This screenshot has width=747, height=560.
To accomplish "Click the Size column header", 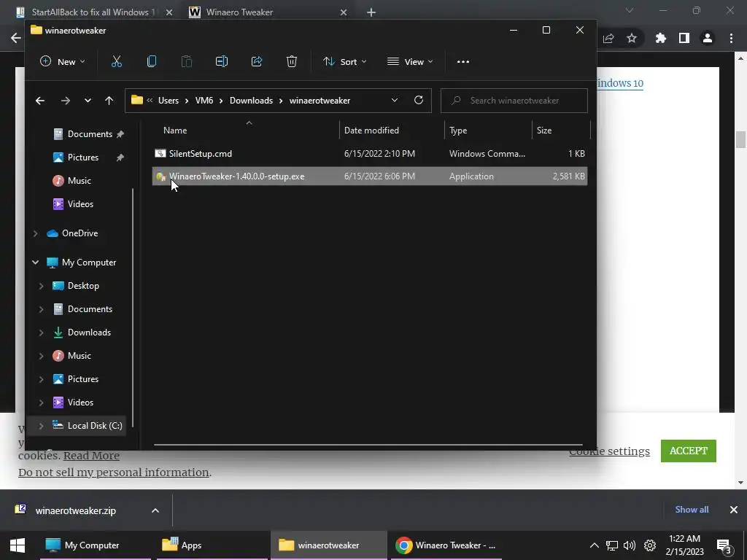I will coord(544,130).
